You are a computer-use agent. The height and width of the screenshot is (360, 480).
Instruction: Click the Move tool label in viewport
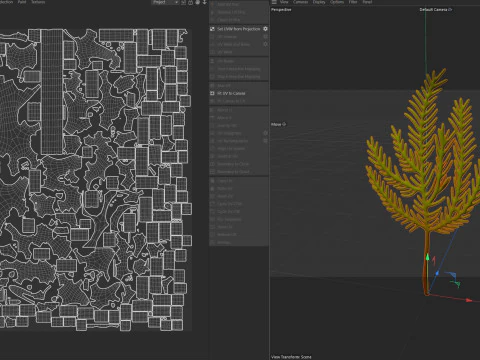(276, 124)
